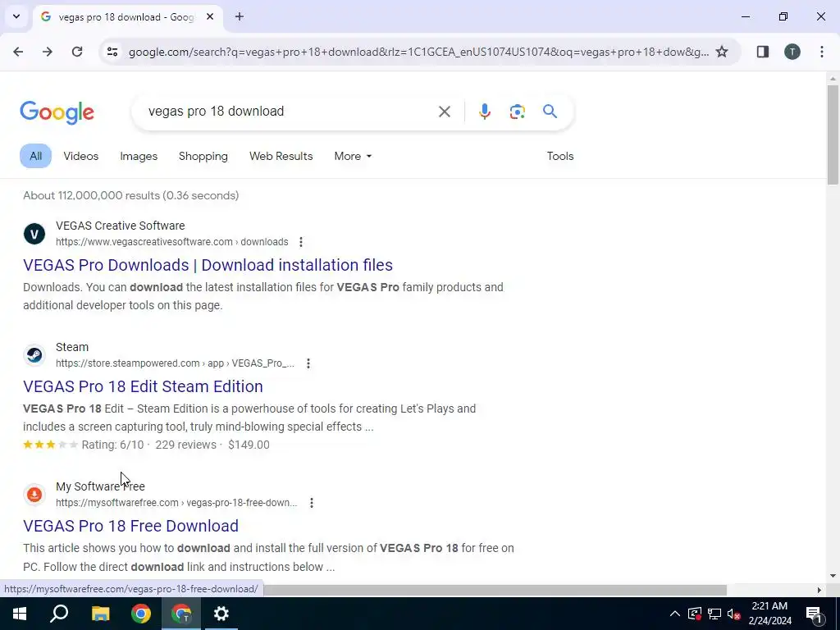Start voice search with microphone
The width and height of the screenshot is (840, 630).
click(485, 112)
